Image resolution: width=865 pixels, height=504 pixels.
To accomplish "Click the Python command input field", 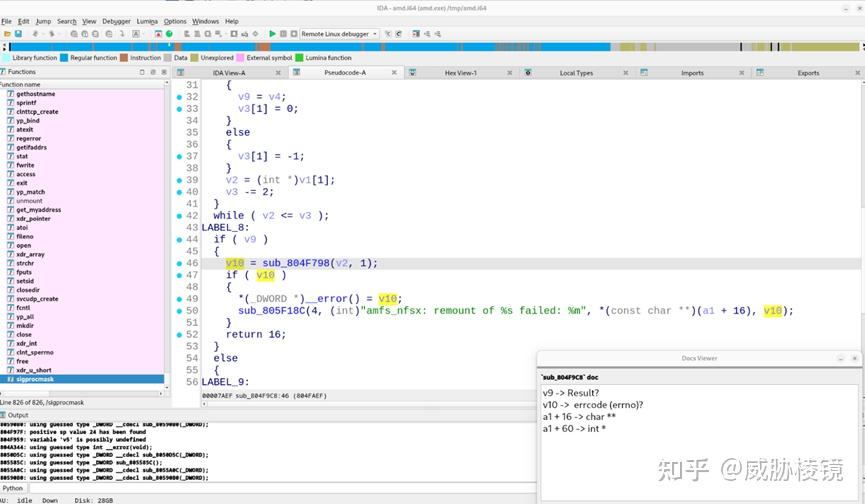I will pyautogui.click(x=281, y=489).
